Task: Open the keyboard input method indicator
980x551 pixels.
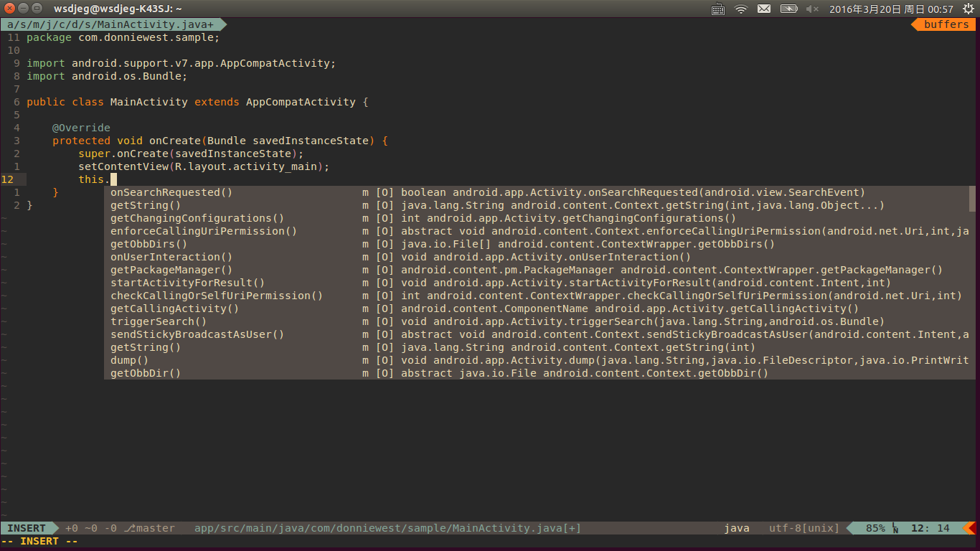Action: pos(718,9)
